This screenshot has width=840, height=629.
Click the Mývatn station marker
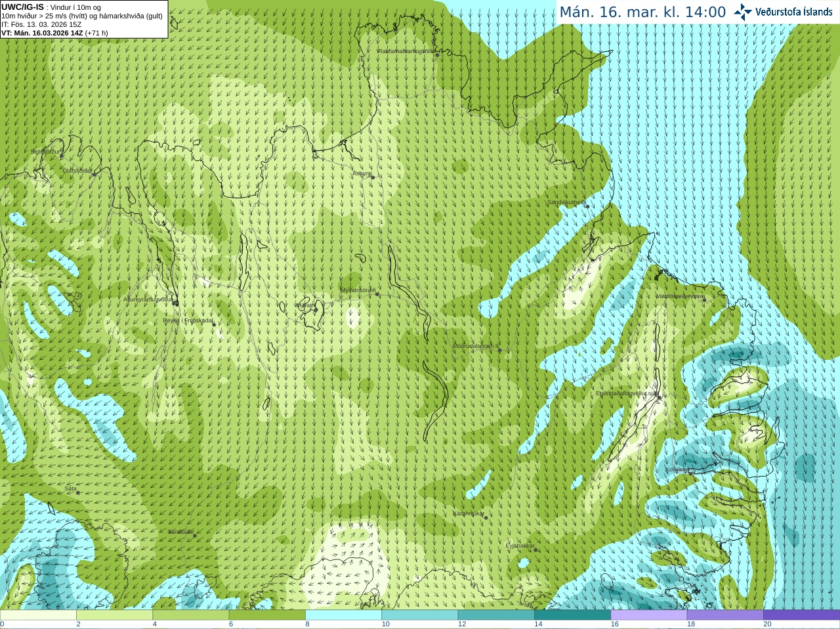click(316, 310)
